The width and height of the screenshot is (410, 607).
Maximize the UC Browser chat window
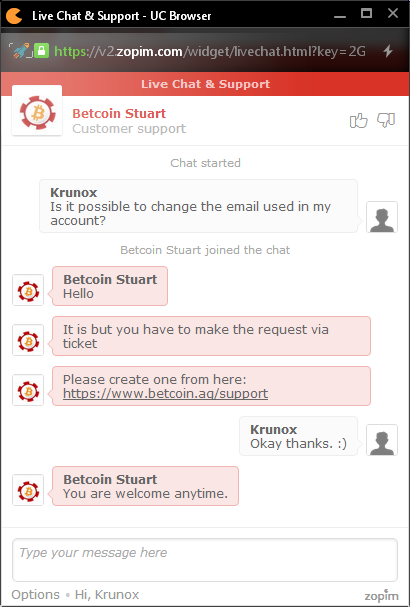point(366,14)
